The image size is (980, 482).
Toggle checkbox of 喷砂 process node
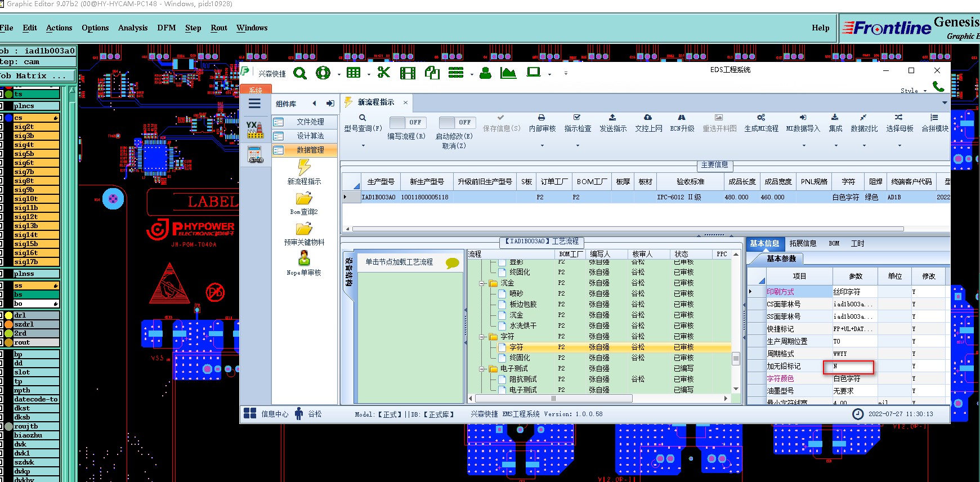click(x=502, y=293)
